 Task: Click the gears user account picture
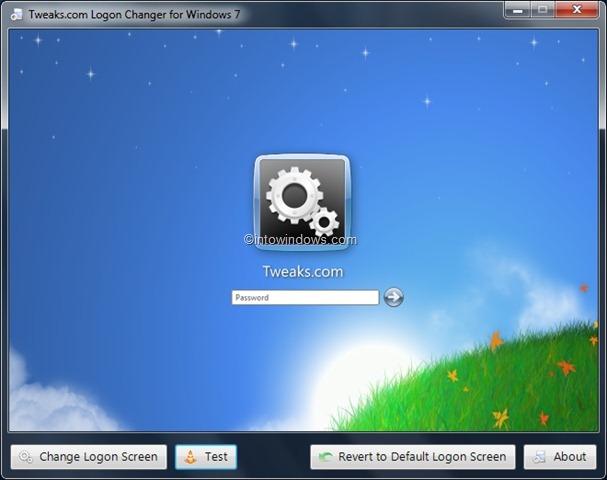point(302,202)
